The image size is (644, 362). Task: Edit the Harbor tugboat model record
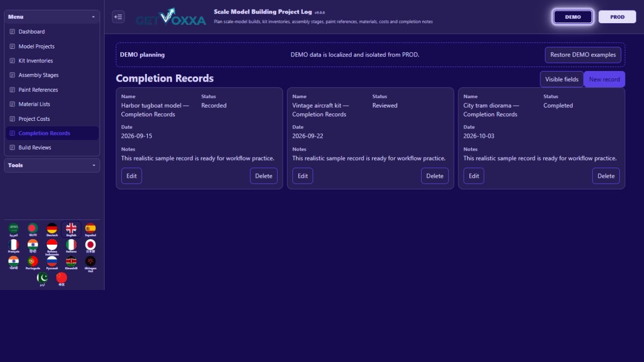[131, 176]
